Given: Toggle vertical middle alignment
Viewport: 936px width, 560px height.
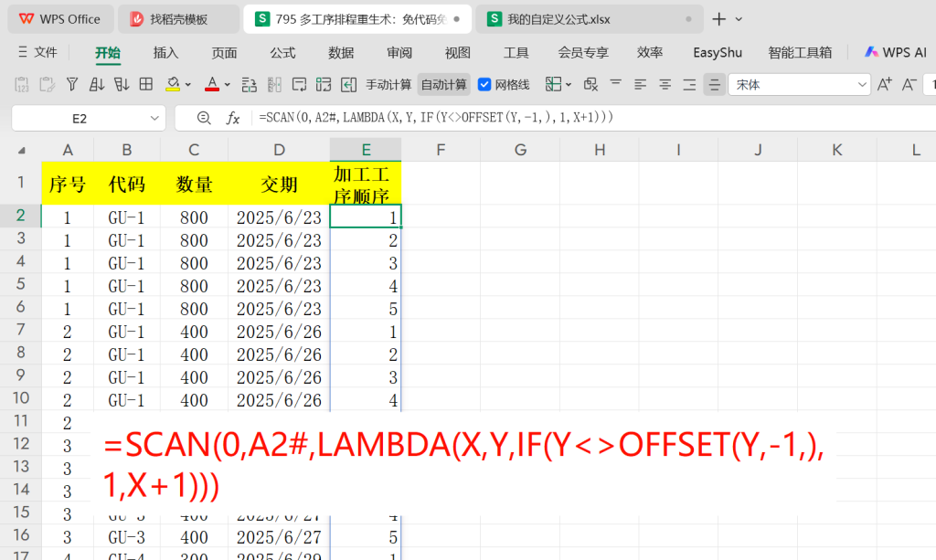Looking at the screenshot, I should pyautogui.click(x=714, y=85).
